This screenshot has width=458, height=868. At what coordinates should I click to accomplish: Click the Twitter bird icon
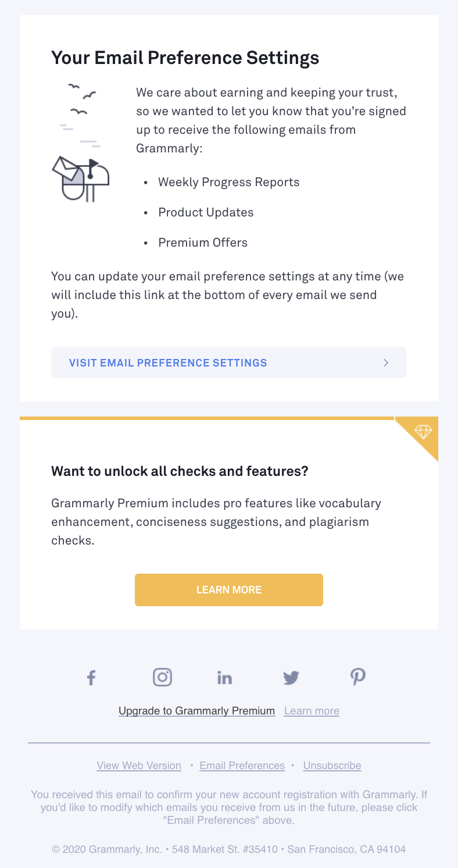pyautogui.click(x=291, y=678)
